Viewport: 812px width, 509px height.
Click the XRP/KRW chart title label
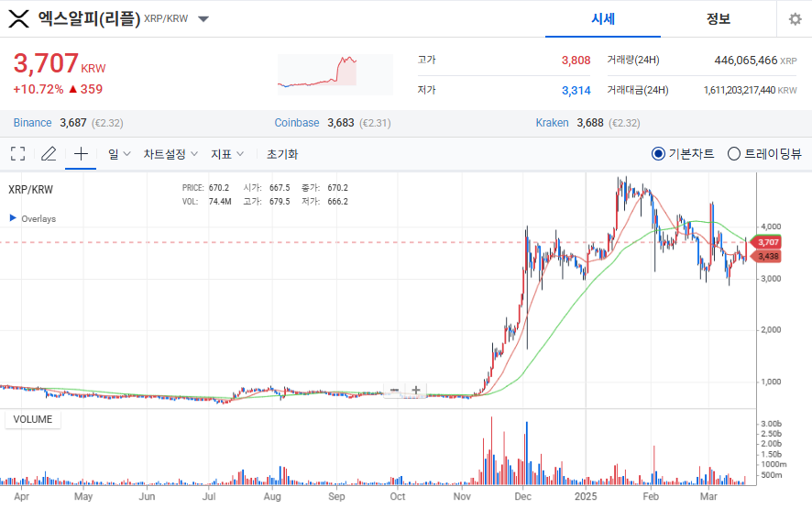click(30, 190)
